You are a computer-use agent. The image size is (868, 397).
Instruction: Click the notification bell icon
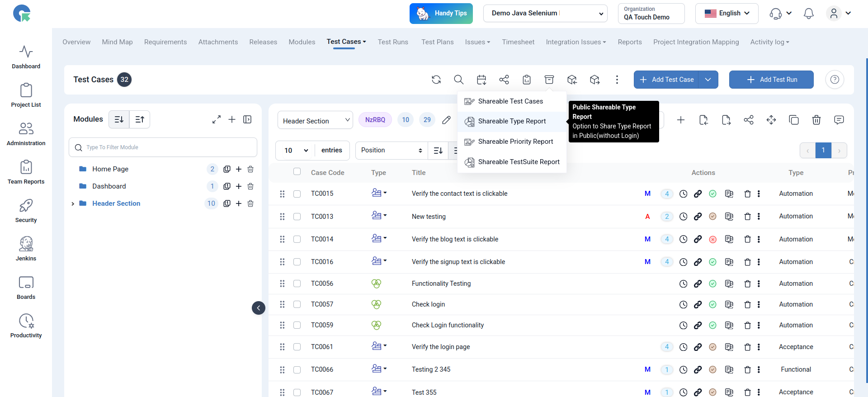[808, 14]
